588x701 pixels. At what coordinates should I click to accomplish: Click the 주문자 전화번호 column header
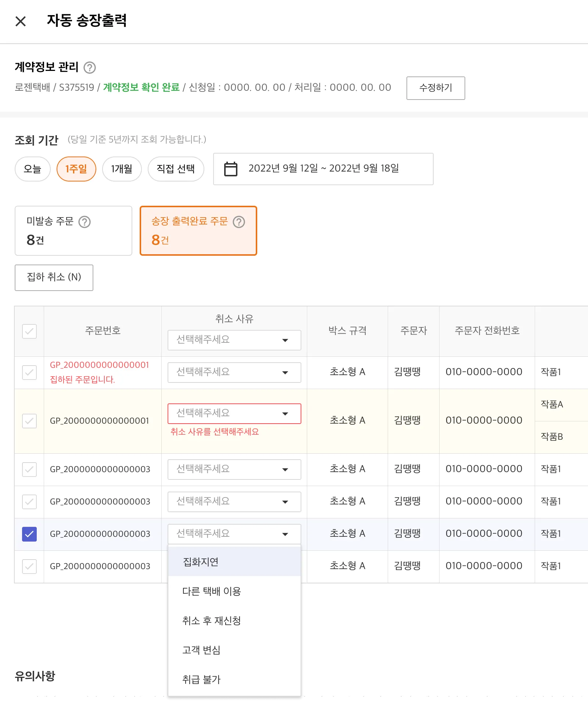487,331
